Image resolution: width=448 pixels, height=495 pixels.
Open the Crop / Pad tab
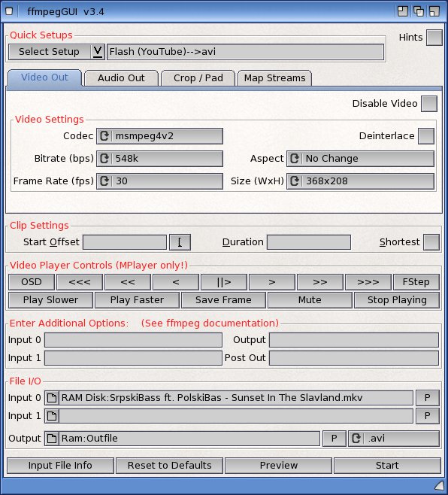(198, 78)
